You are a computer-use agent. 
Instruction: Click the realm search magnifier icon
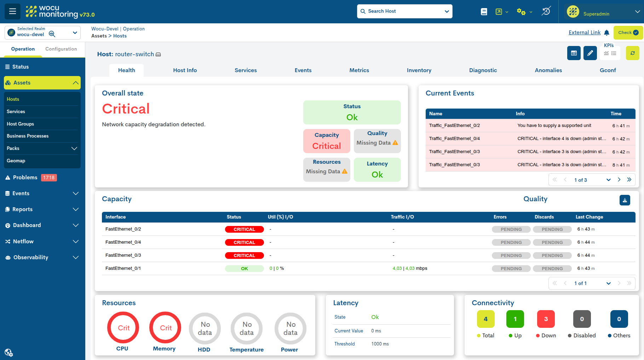[52, 34]
